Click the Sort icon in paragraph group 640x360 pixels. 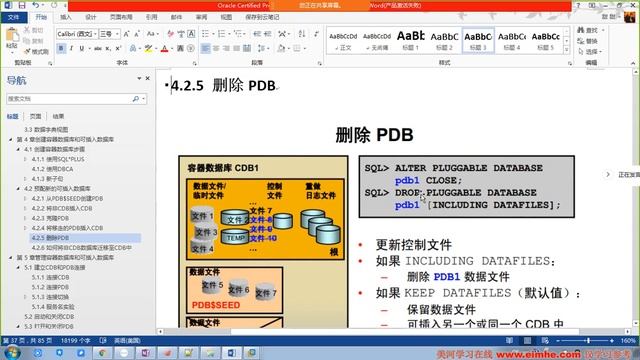pos(302,34)
